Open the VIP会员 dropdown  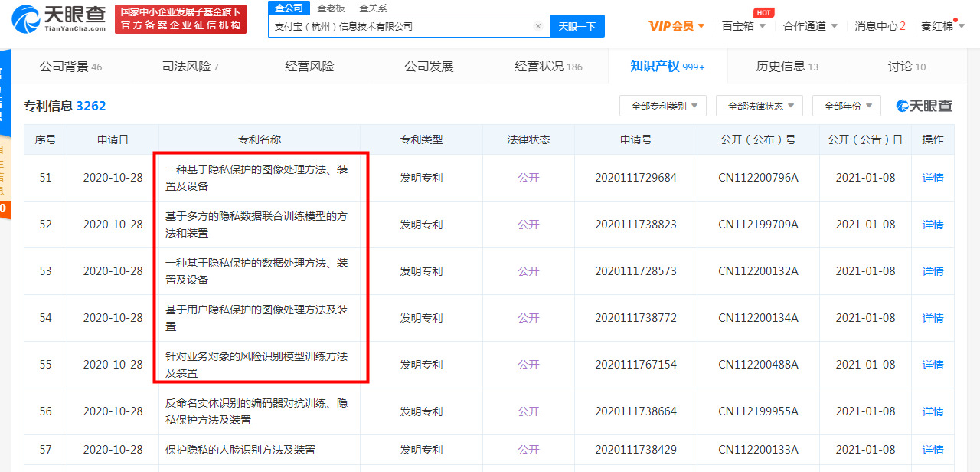677,26
